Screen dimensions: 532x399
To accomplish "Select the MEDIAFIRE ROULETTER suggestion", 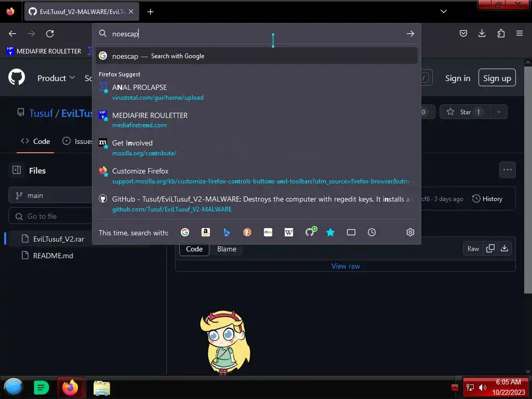I will pyautogui.click(x=257, y=120).
